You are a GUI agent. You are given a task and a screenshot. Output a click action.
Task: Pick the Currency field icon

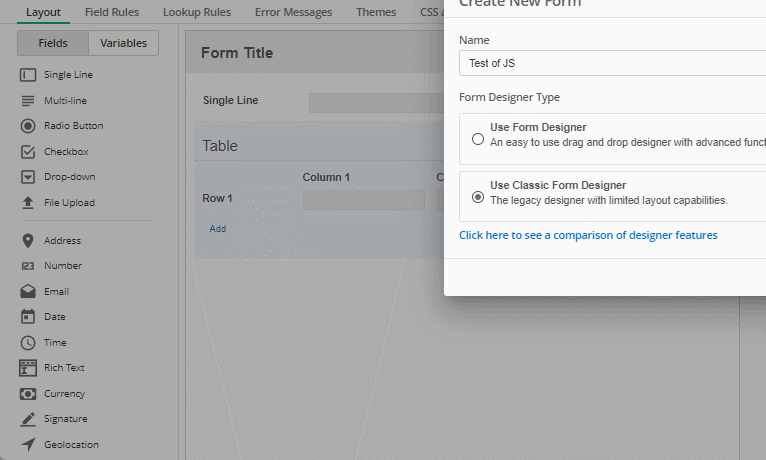pyautogui.click(x=28, y=394)
